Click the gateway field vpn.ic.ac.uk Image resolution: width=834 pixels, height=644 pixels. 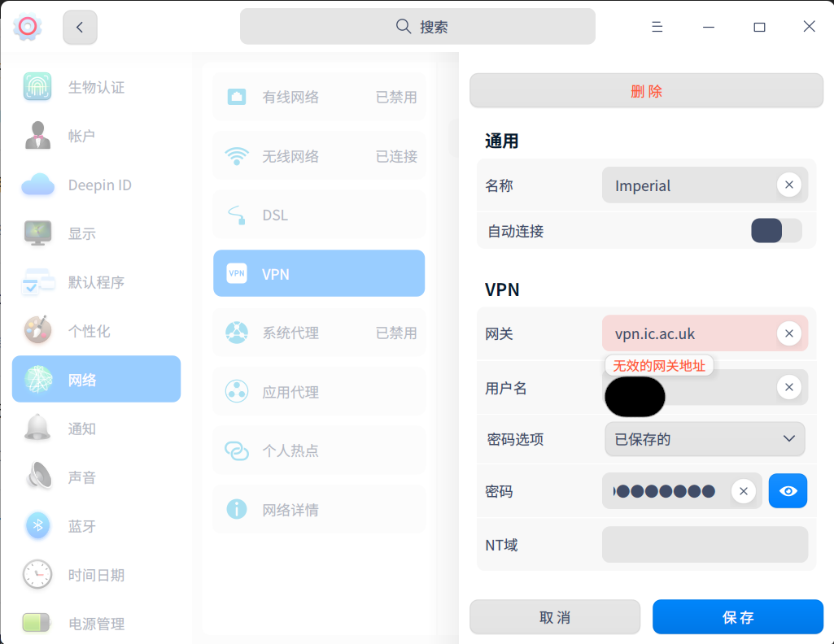click(x=705, y=333)
